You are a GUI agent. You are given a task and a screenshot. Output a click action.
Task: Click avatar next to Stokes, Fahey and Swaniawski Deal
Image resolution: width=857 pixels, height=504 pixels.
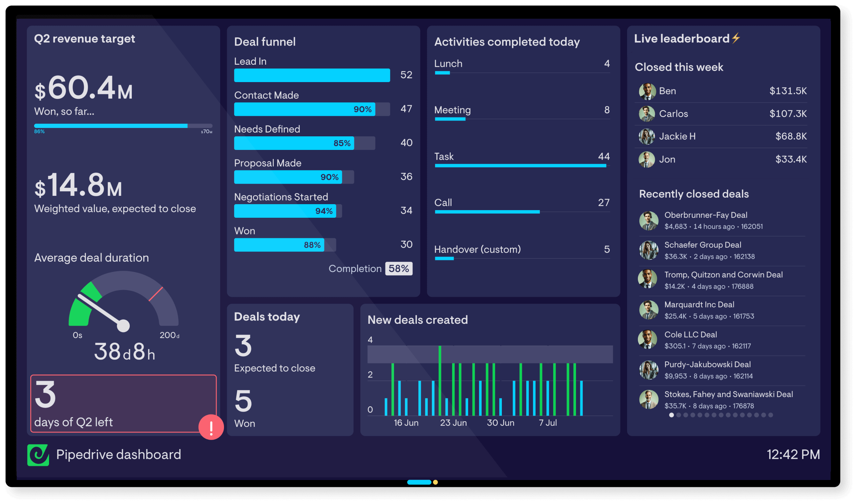649,399
